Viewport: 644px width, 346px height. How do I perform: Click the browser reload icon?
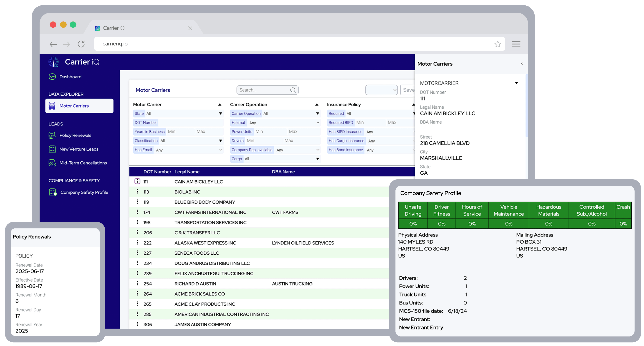(81, 44)
